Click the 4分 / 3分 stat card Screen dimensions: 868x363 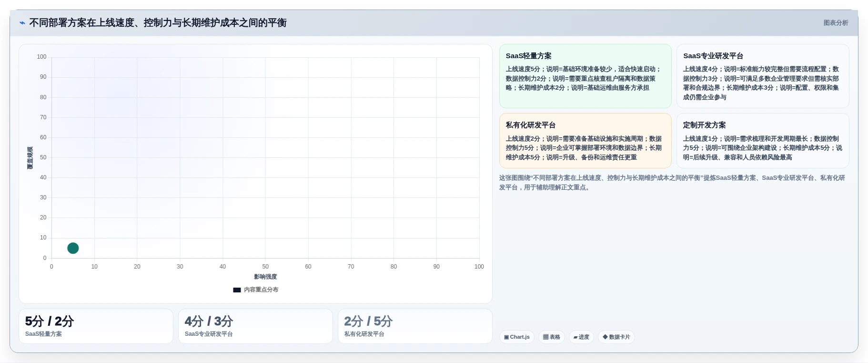(255, 326)
